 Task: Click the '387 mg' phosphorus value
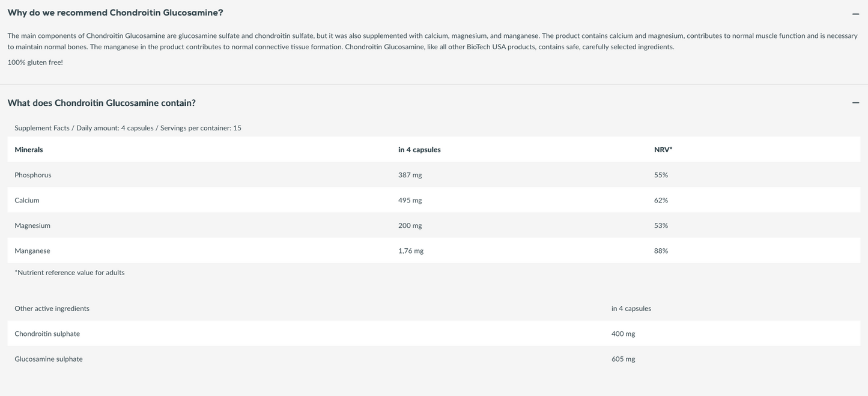tap(410, 175)
